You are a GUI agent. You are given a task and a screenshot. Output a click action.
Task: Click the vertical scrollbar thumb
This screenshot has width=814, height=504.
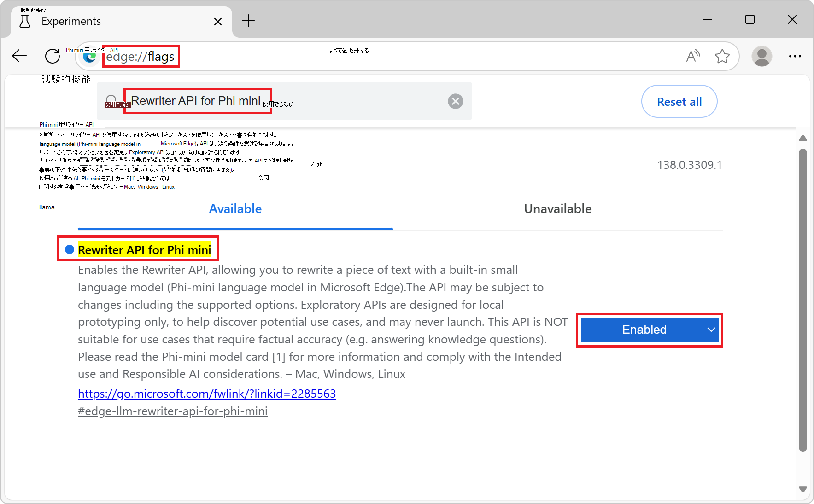803,300
